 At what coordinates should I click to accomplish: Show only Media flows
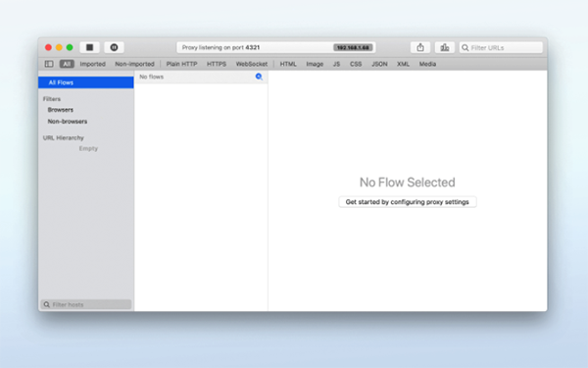tap(427, 64)
